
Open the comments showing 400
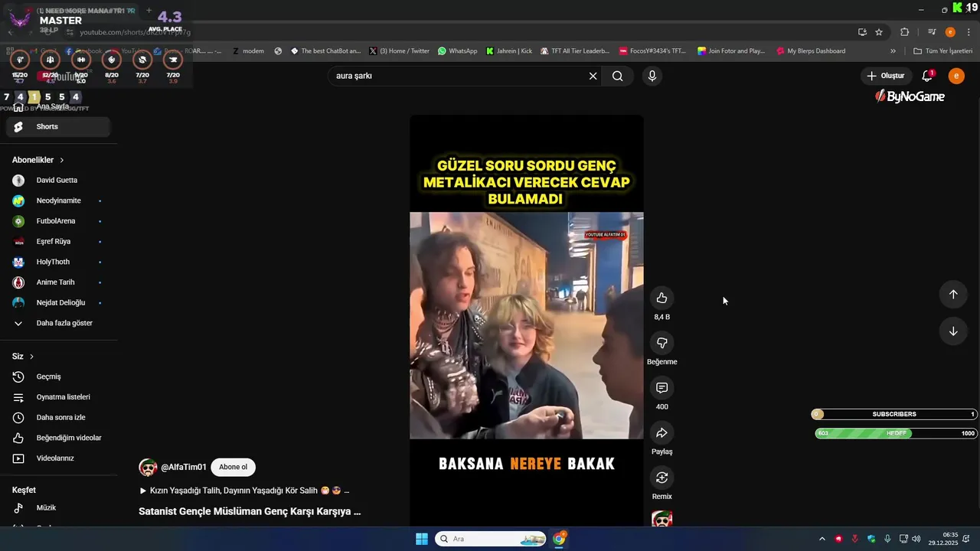coord(661,388)
